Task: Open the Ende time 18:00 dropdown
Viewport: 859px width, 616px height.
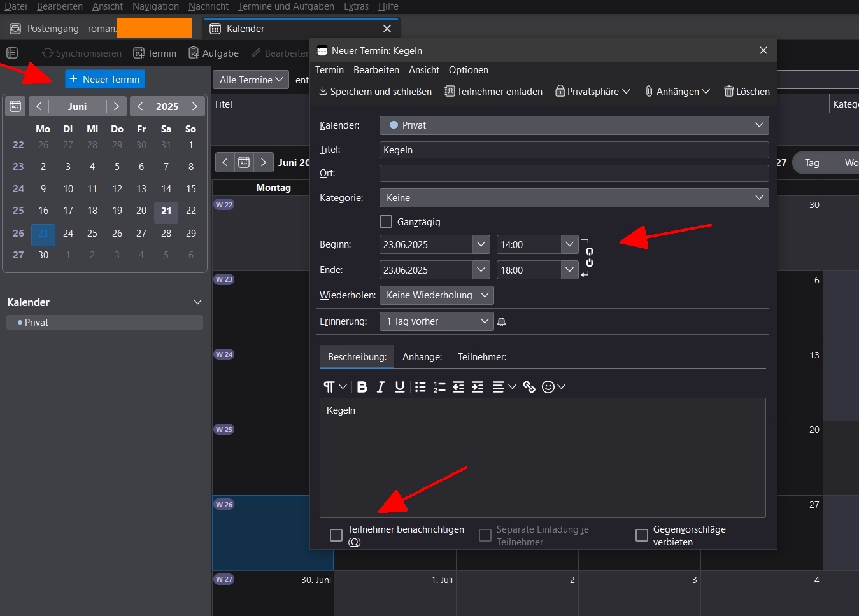Action: (569, 270)
